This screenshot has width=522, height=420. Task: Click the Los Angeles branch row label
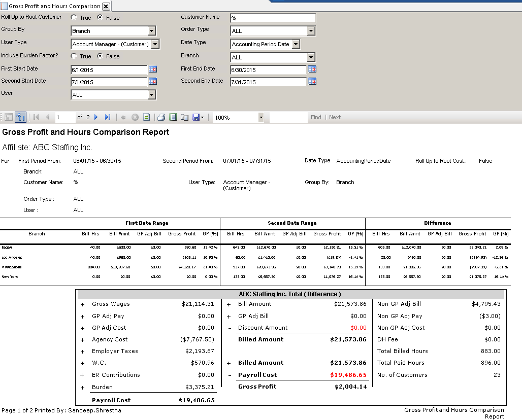[x=12, y=257]
